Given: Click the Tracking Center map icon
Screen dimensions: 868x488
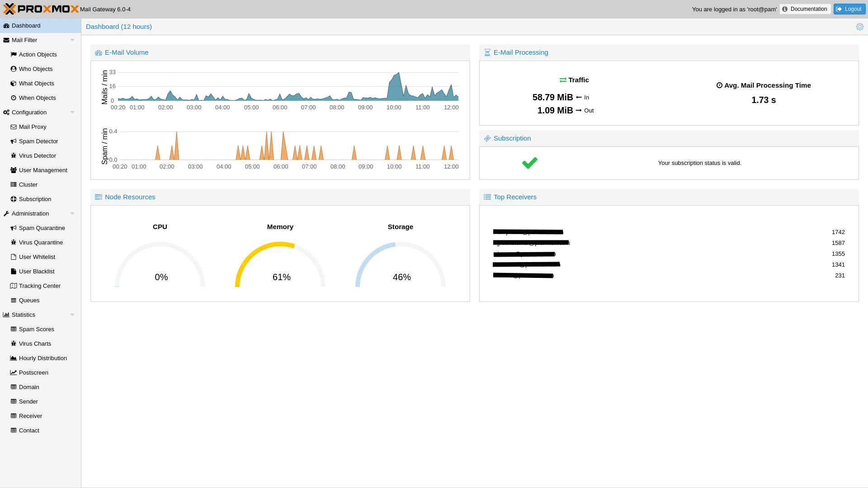Looking at the screenshot, I should click(x=14, y=286).
